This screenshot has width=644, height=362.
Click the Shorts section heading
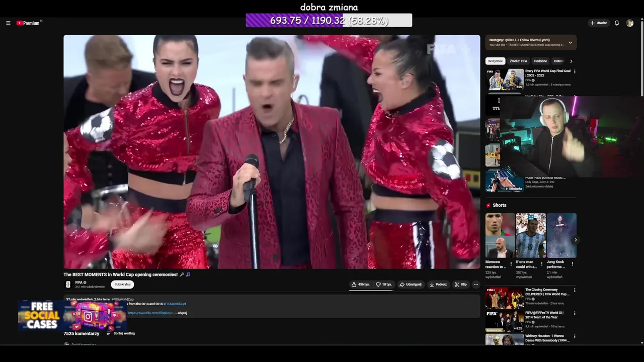(500, 205)
